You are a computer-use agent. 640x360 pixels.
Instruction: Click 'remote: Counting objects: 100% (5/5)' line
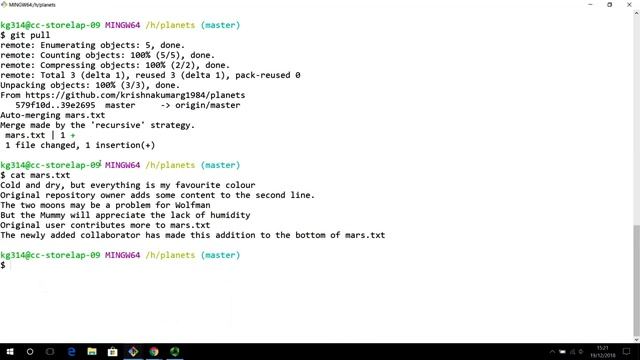[x=108, y=55]
